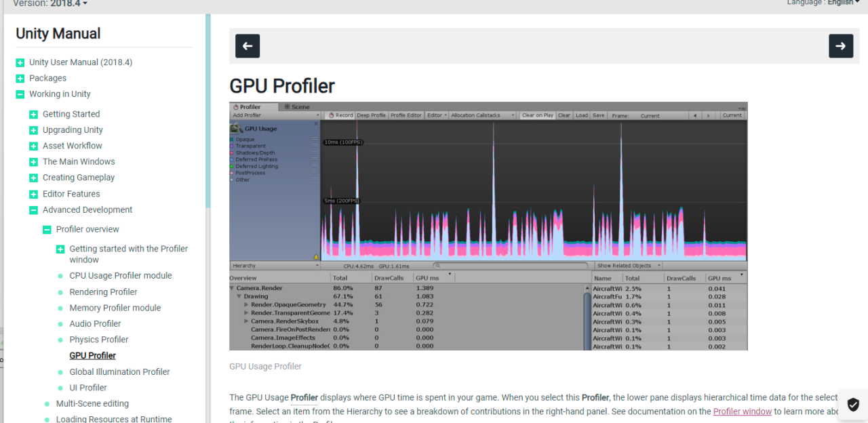Open the UI Profiler page
The height and width of the screenshot is (423, 868).
tap(88, 388)
